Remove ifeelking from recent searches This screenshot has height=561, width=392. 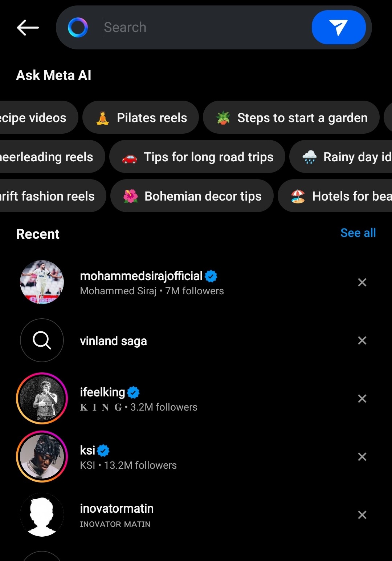362,399
